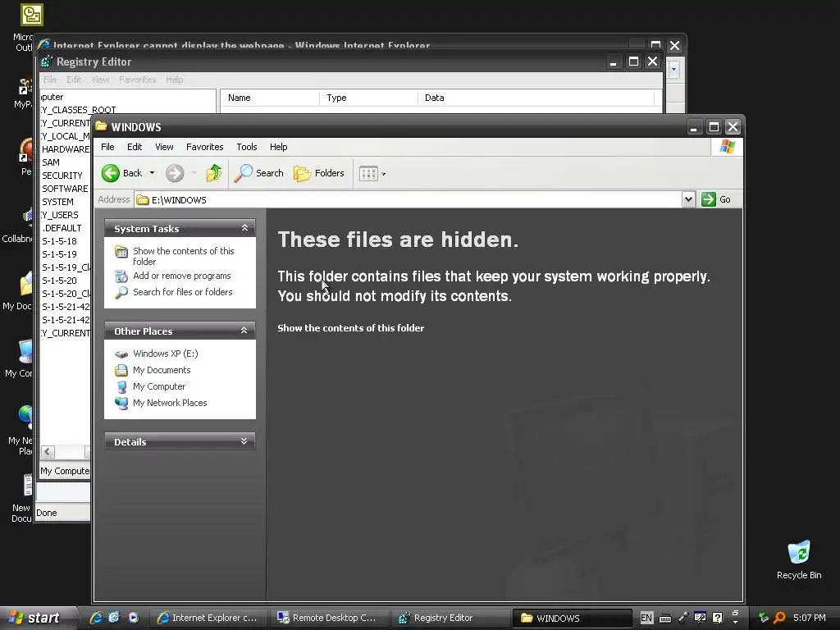Viewport: 840px width, 630px height.
Task: Click Add or remove programs link
Action: pyautogui.click(x=181, y=276)
